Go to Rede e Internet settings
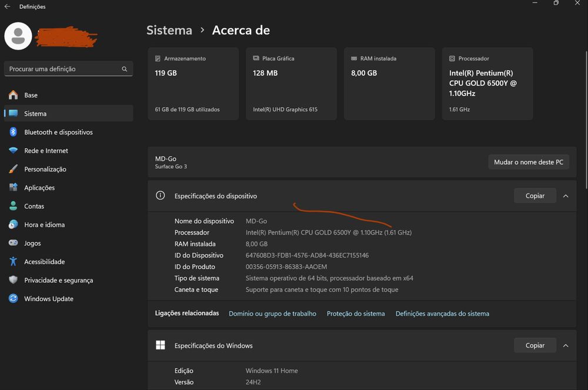This screenshot has height=390, width=588. [69, 151]
